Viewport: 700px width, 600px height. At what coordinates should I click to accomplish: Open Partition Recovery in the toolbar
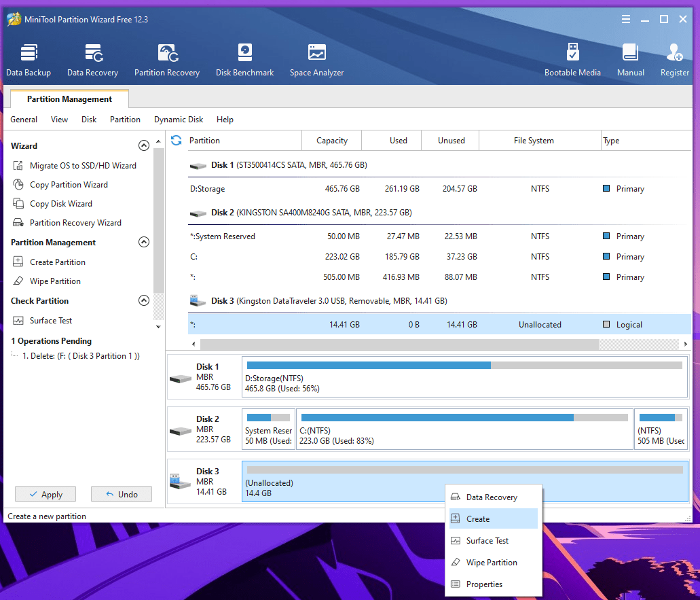(x=167, y=60)
